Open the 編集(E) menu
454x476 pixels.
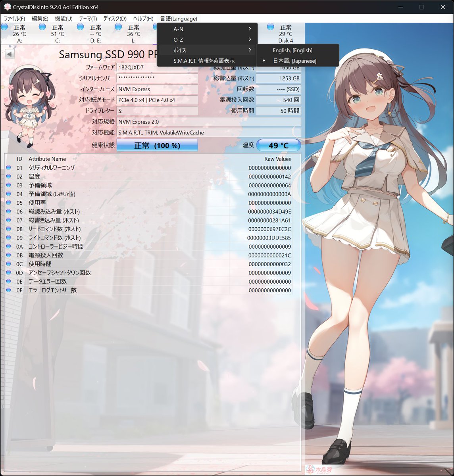click(40, 19)
